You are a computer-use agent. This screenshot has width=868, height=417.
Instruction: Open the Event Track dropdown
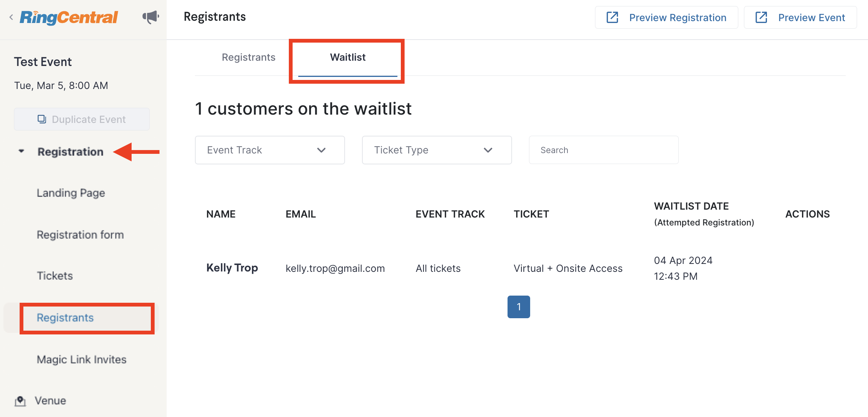pyautogui.click(x=270, y=150)
